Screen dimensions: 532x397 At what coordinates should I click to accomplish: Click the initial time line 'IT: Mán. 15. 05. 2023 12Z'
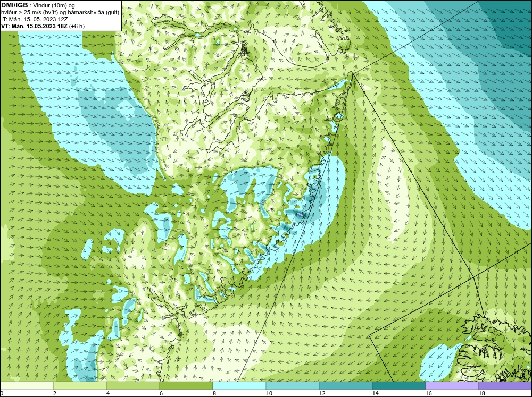[34, 19]
